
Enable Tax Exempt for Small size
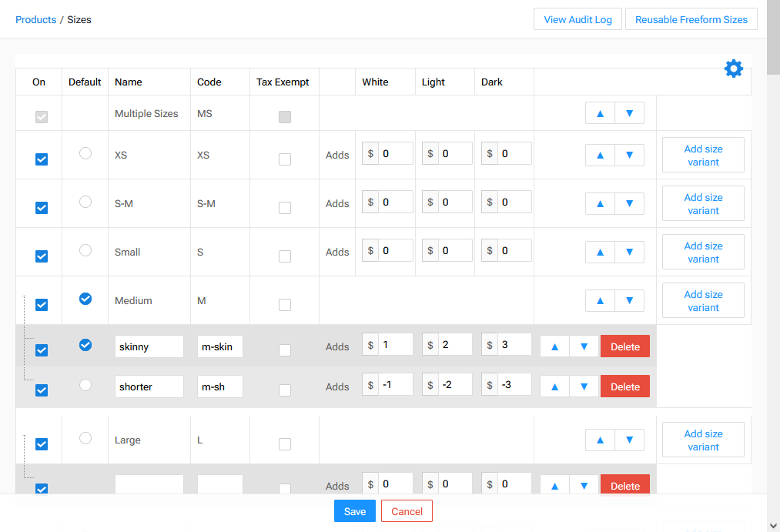pyautogui.click(x=285, y=256)
